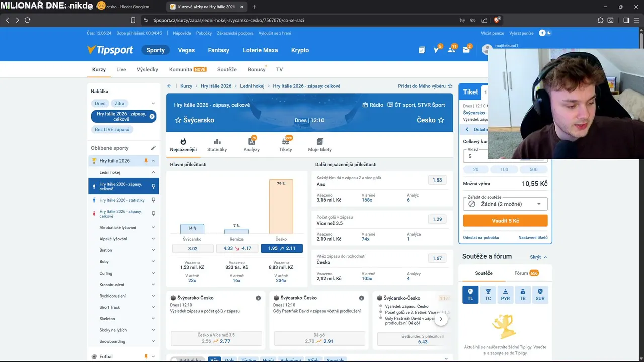This screenshot has height=362, width=644.
Task: Switch to the Analýzy match tab
Action: (252, 145)
